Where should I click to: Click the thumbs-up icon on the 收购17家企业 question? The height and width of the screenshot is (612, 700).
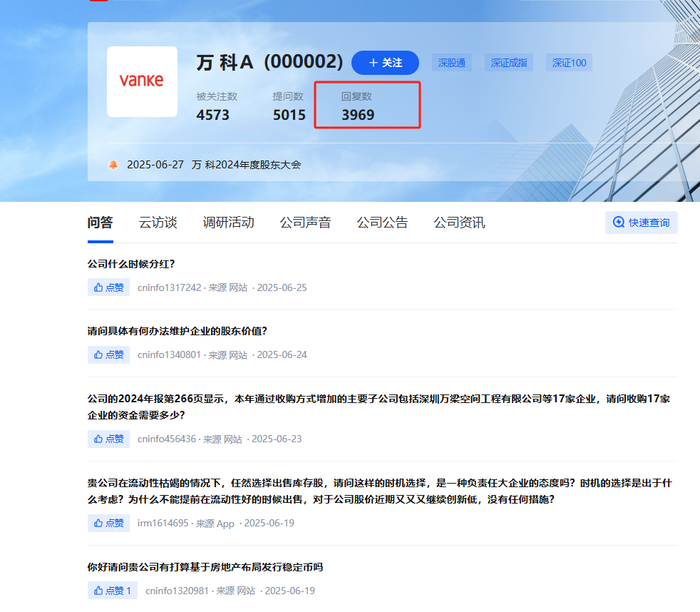(x=98, y=439)
